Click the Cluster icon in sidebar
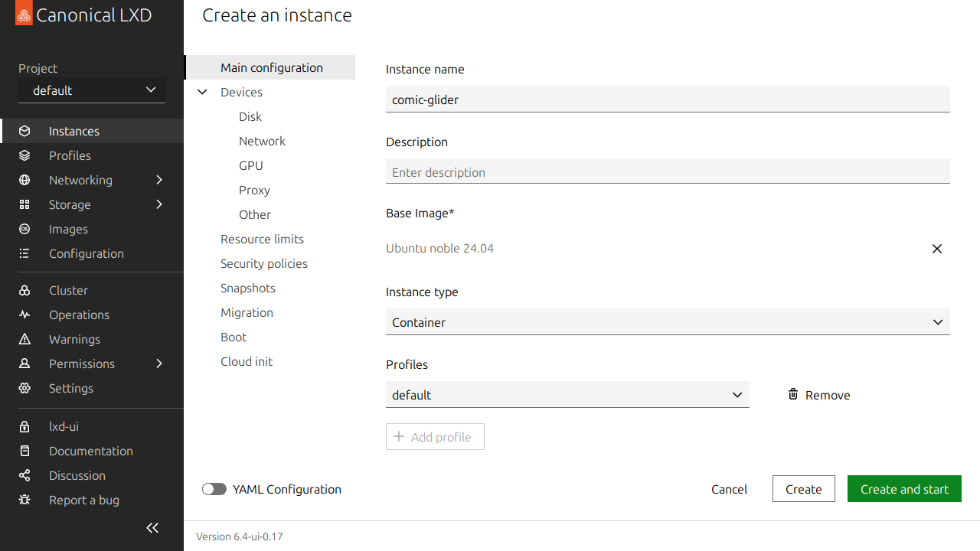The height and width of the screenshot is (551, 980). 24,290
